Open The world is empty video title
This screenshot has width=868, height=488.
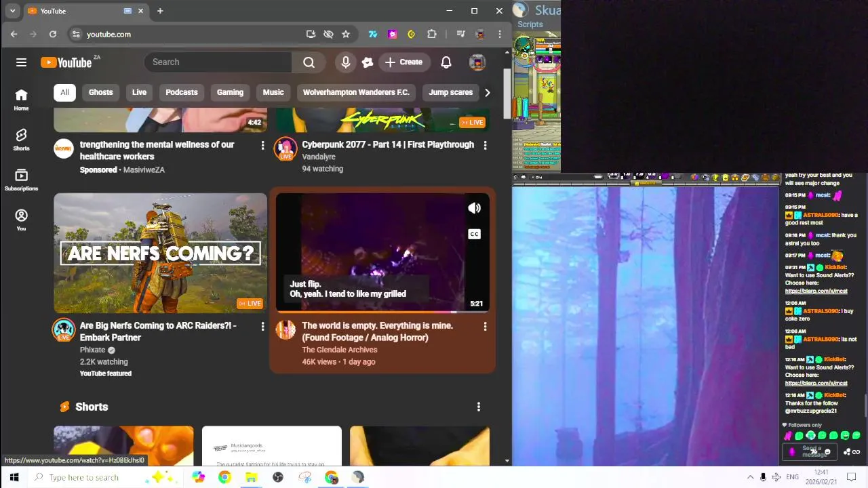click(378, 331)
